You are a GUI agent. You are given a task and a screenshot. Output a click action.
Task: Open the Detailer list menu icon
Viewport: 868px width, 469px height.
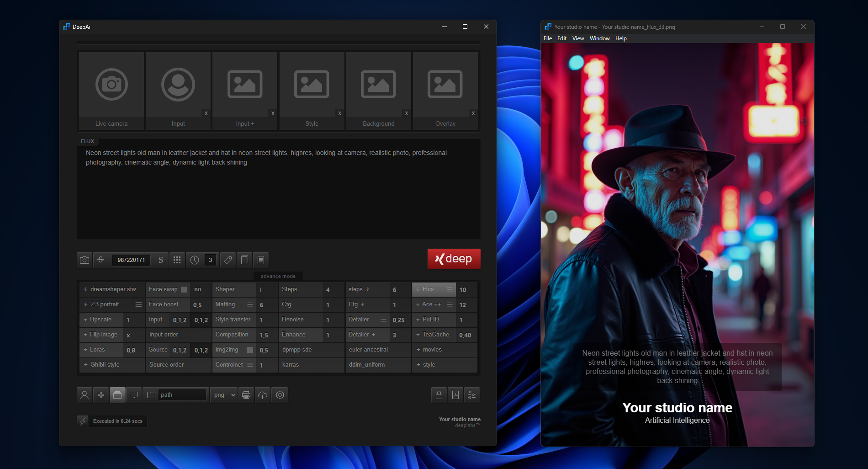[383, 320]
